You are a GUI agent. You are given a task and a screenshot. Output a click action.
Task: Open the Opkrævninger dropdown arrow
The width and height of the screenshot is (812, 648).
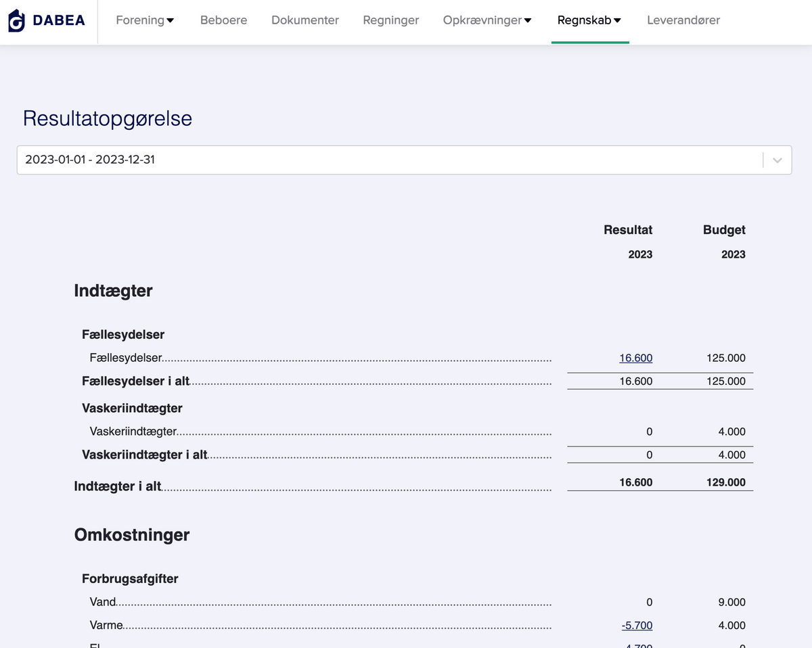[528, 20]
